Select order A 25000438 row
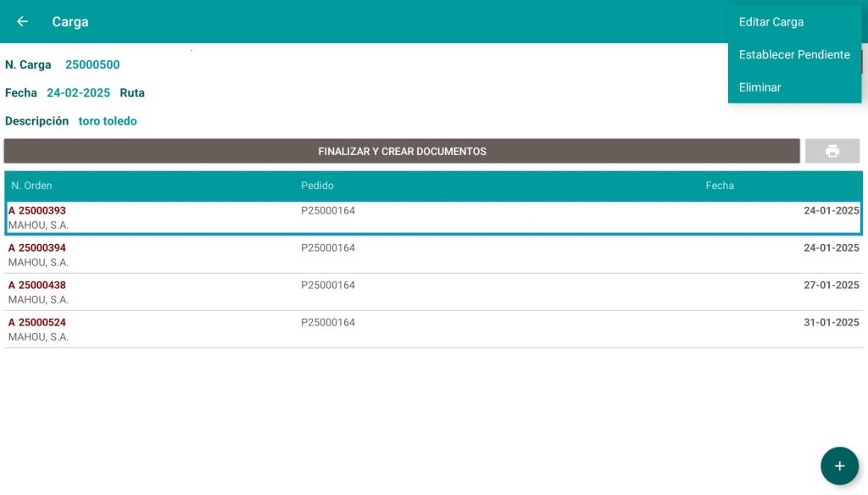The width and height of the screenshot is (868, 495). point(37,286)
